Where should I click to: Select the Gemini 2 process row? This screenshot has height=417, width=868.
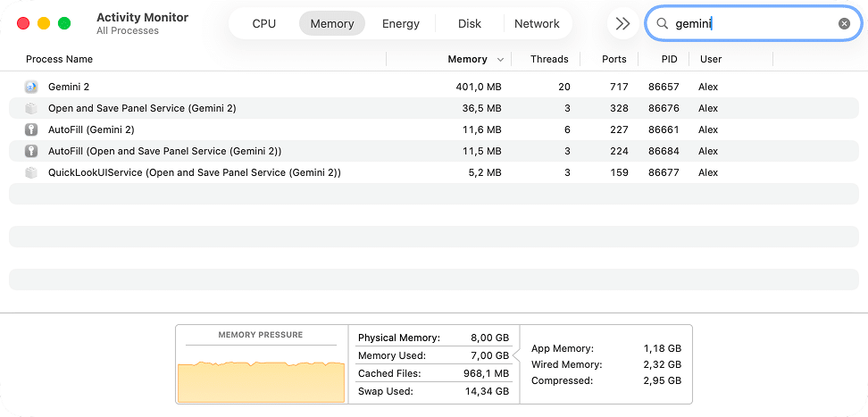[x=434, y=87]
